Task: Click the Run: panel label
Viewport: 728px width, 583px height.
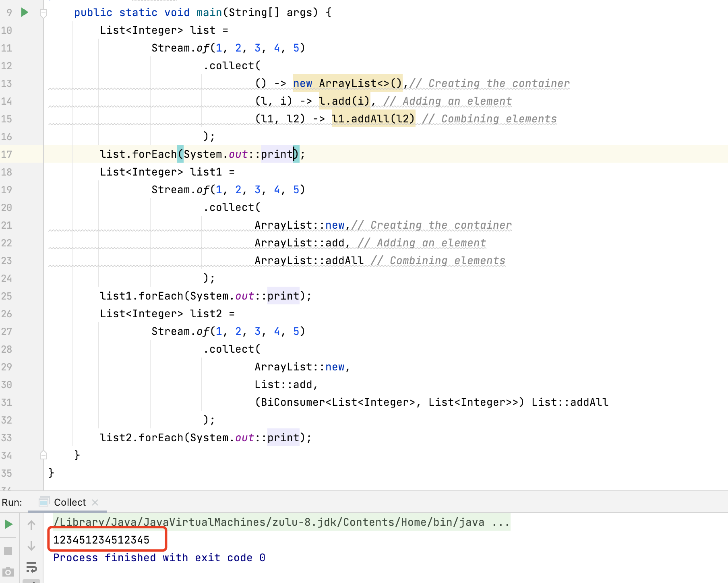Action: coord(12,502)
